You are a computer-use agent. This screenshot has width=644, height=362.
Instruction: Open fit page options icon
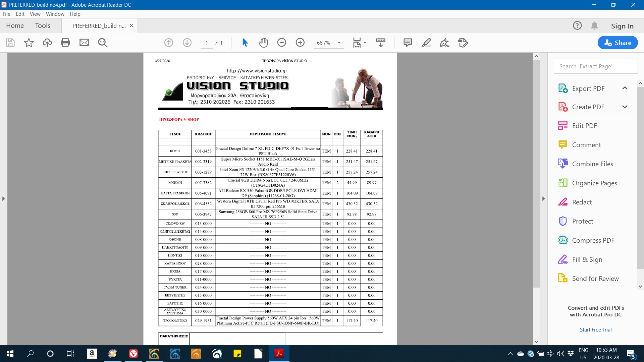pos(360,43)
